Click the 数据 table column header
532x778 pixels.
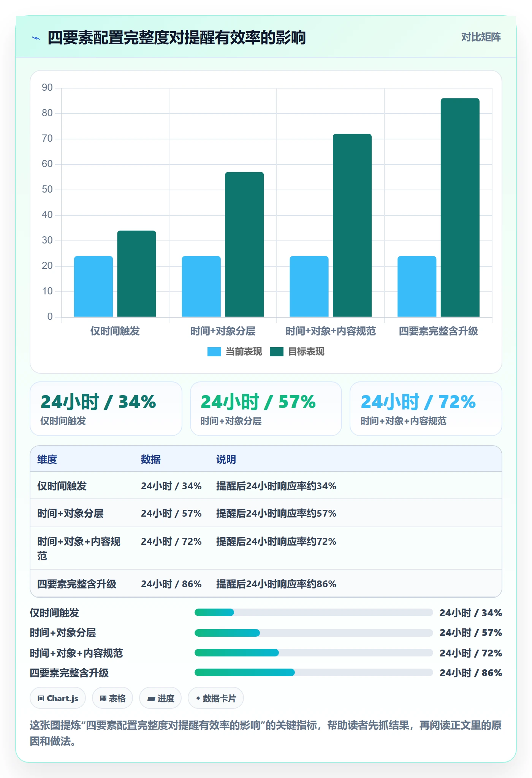click(x=151, y=459)
